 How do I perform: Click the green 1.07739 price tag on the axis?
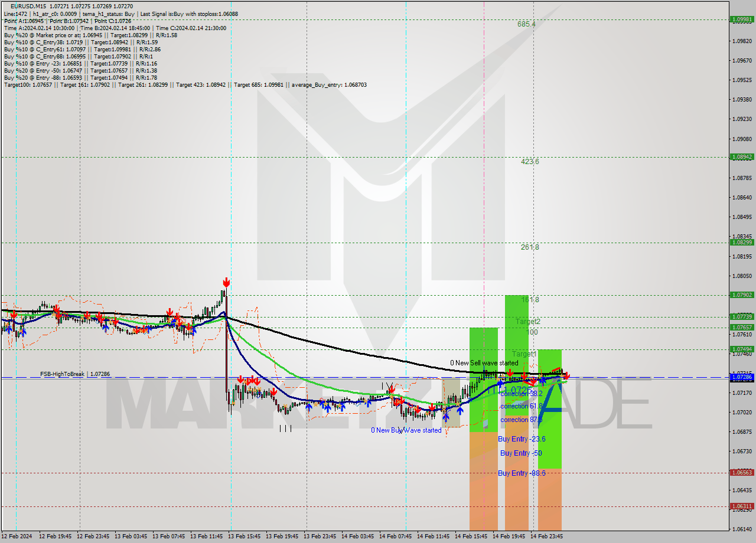click(x=742, y=316)
